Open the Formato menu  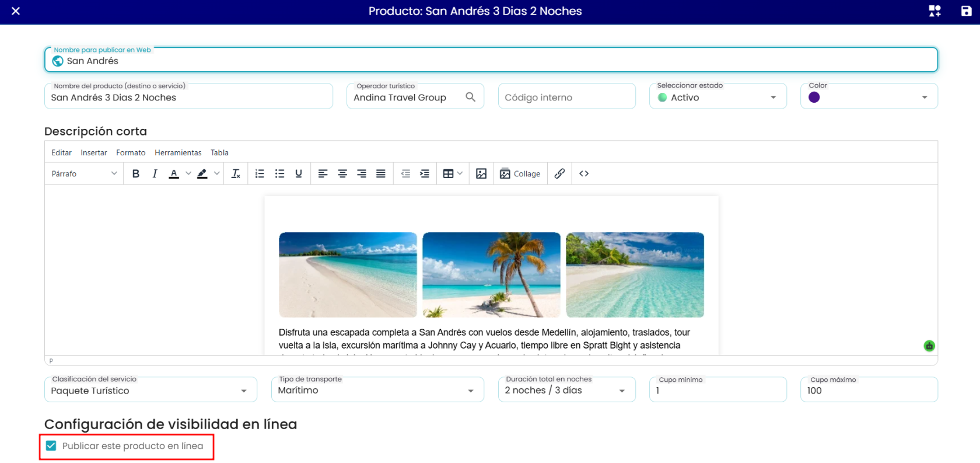131,152
